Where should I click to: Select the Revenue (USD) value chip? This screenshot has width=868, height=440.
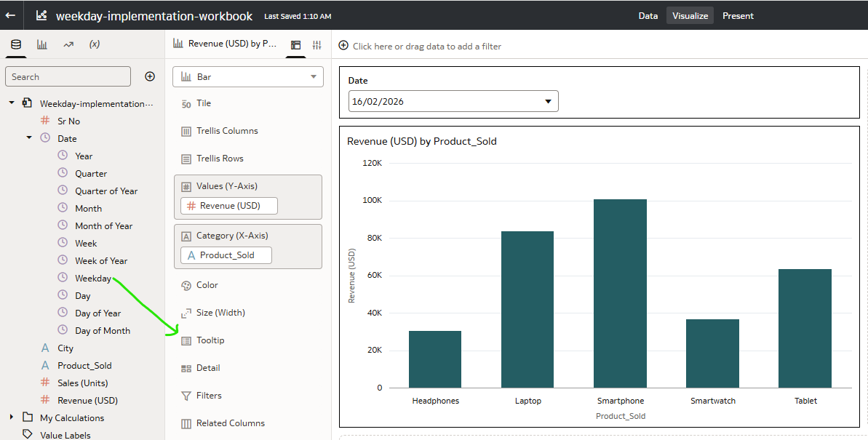pyautogui.click(x=229, y=206)
